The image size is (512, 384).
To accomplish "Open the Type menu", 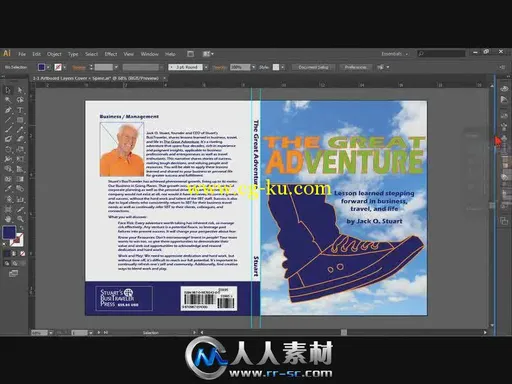I will pyautogui.click(x=73, y=54).
